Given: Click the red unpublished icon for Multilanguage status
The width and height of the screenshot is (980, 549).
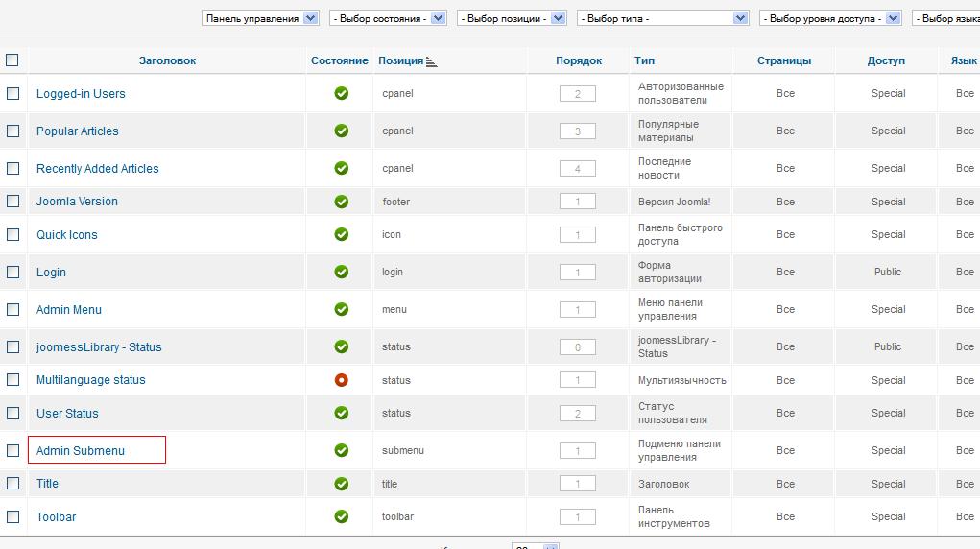Looking at the screenshot, I should (341, 380).
